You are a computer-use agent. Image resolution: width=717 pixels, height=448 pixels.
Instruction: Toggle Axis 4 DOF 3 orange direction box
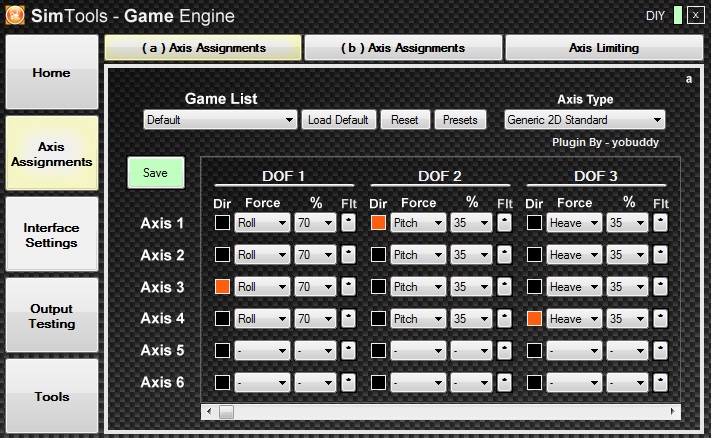point(534,319)
